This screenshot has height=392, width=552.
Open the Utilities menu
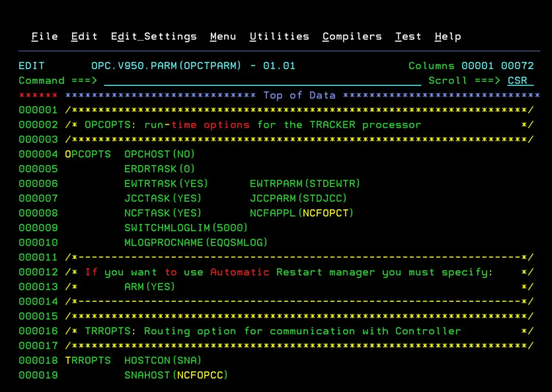pyautogui.click(x=279, y=37)
